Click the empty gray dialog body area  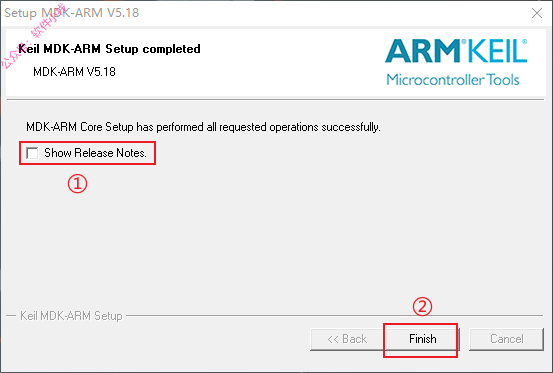point(275,240)
